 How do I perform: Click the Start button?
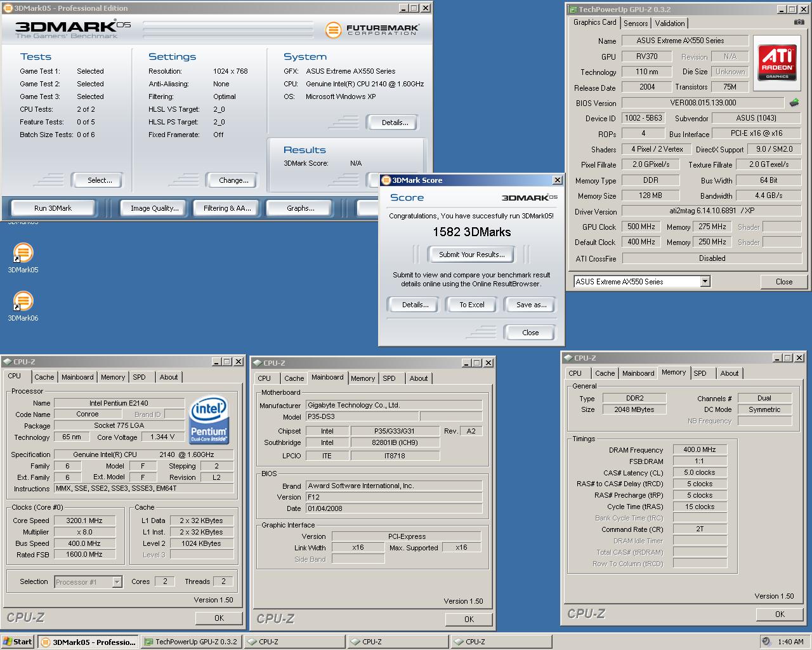[17, 642]
